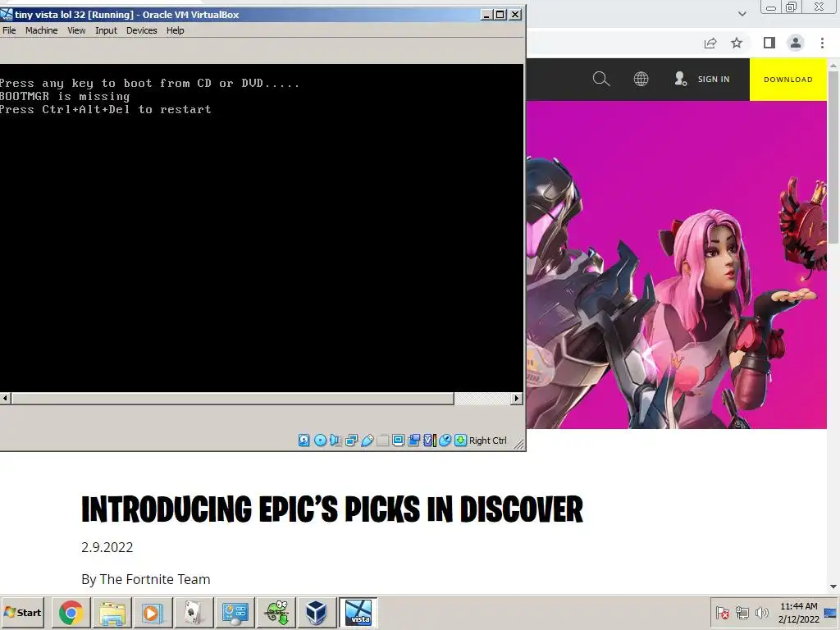840x630 pixels.
Task: Click the left arrow of VM horizontal scrollbar
Action: (x=6, y=398)
